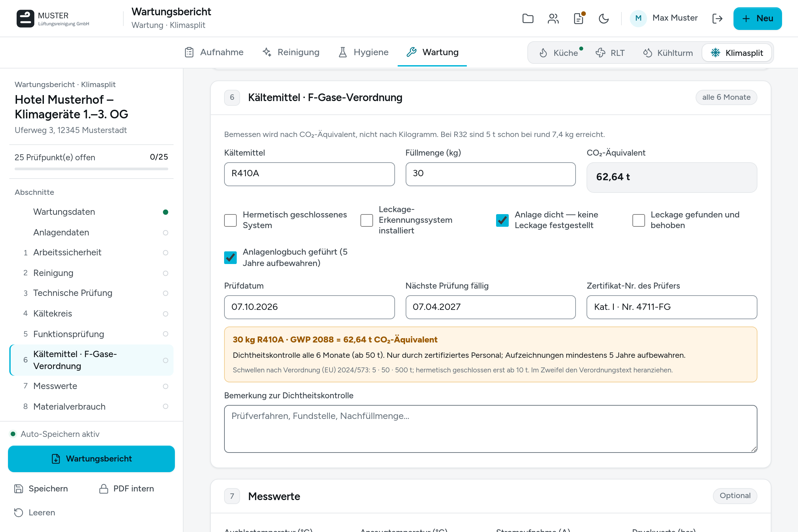
Task: Click the Wartung wrench icon
Action: [411, 52]
